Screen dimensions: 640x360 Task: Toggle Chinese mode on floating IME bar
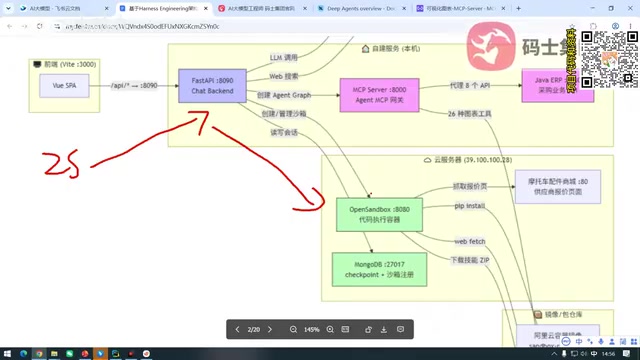pos(579,341)
